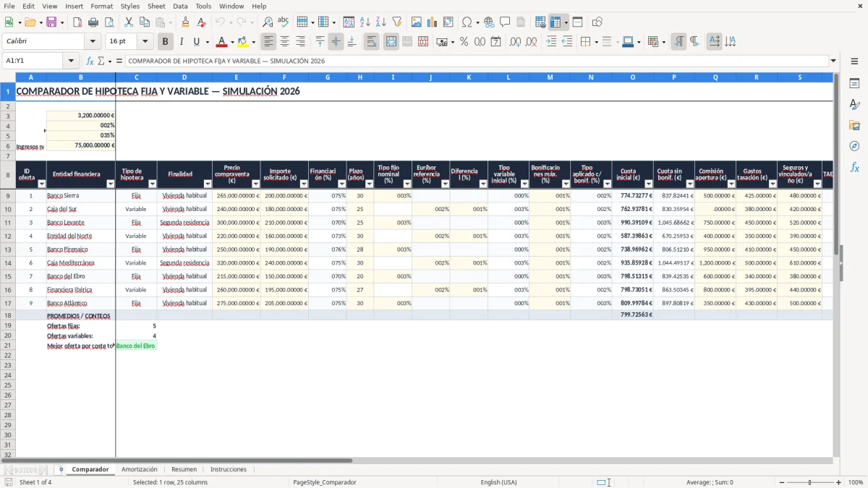The height and width of the screenshot is (488, 868).
Task: Toggle Freeze Rows and Columns
Action: coord(556,22)
